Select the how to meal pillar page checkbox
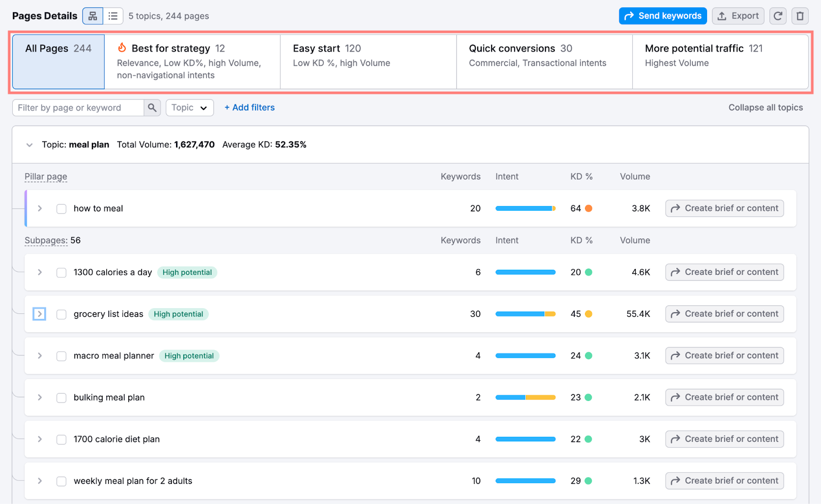 61,208
